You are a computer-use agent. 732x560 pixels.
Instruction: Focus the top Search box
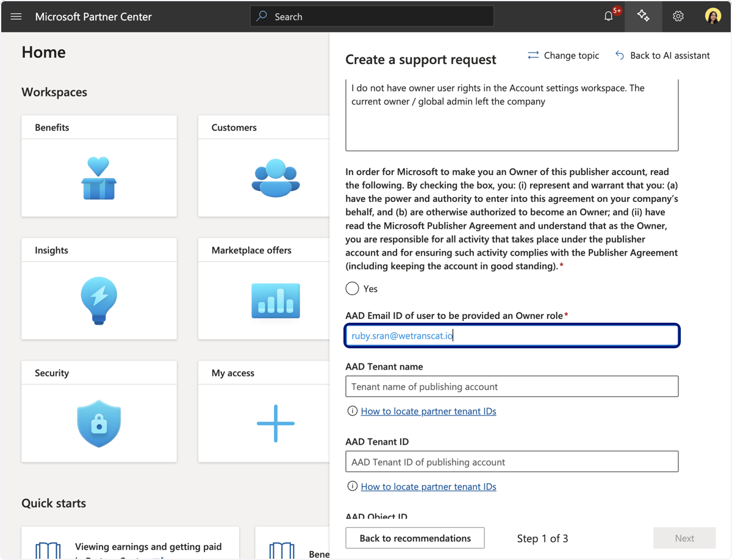coord(372,16)
